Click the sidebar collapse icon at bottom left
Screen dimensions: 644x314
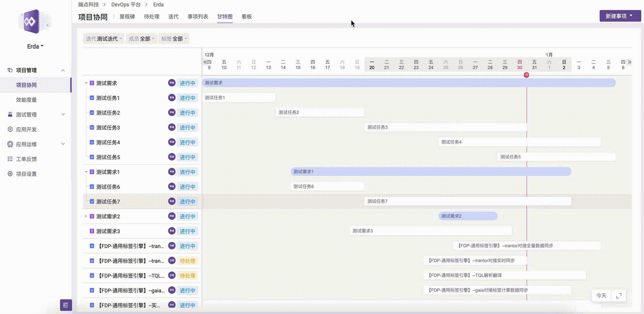click(x=65, y=305)
